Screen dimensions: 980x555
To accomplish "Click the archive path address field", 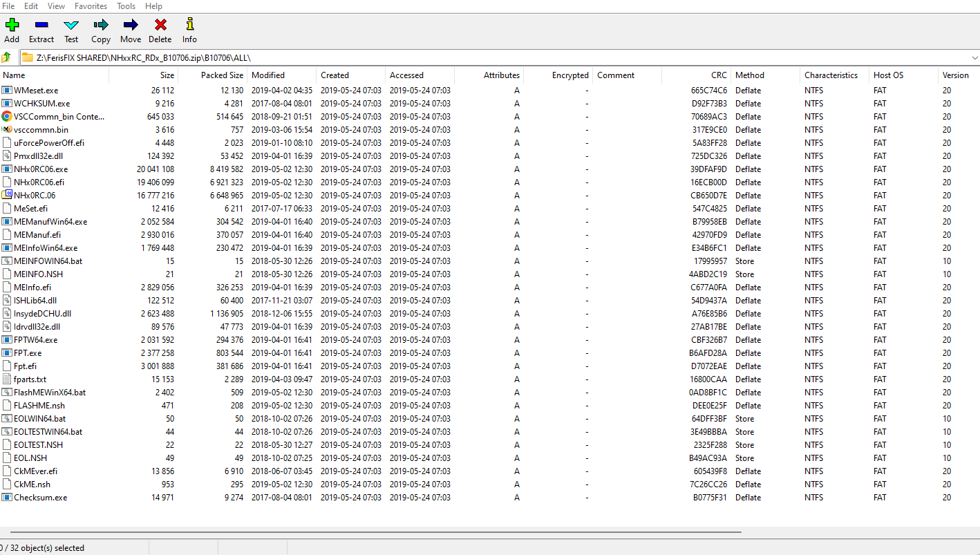I will pyautogui.click(x=493, y=58).
